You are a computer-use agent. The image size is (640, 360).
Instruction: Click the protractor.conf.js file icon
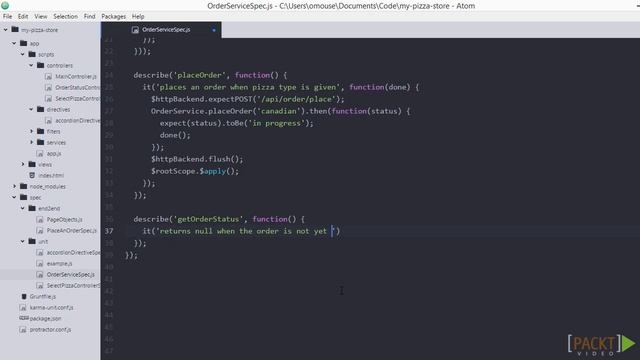click(23, 329)
